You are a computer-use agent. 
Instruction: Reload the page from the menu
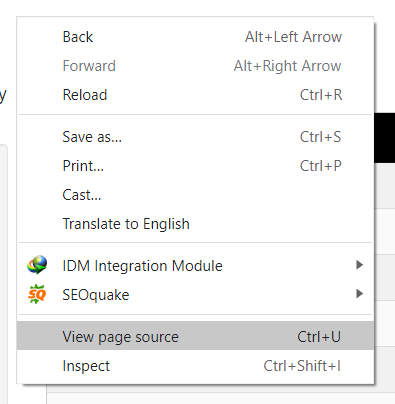pyautogui.click(x=195, y=95)
